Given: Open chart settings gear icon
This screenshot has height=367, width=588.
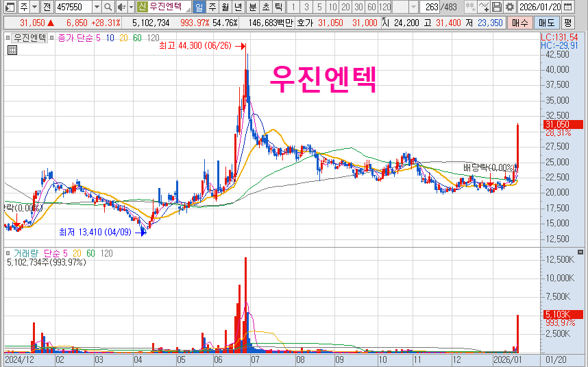Looking at the screenshot, I should pos(510,7).
